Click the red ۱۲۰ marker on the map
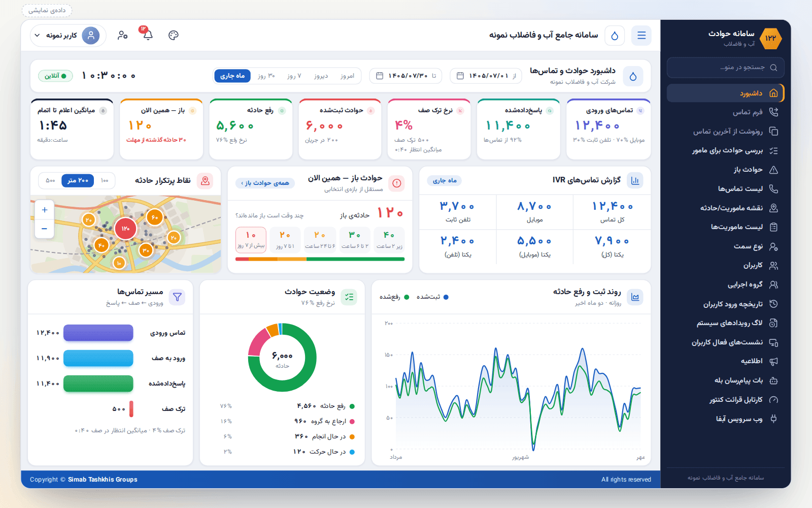 [125, 229]
